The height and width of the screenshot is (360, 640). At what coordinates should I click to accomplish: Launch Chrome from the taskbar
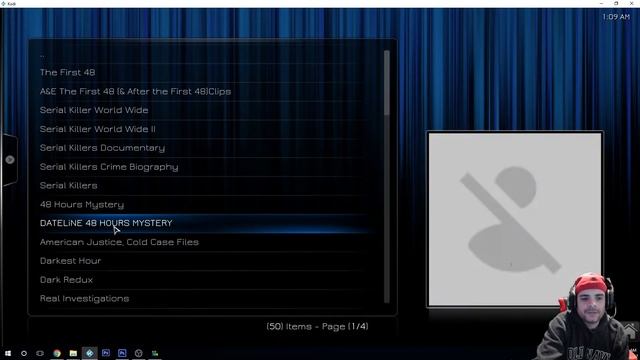[57, 353]
